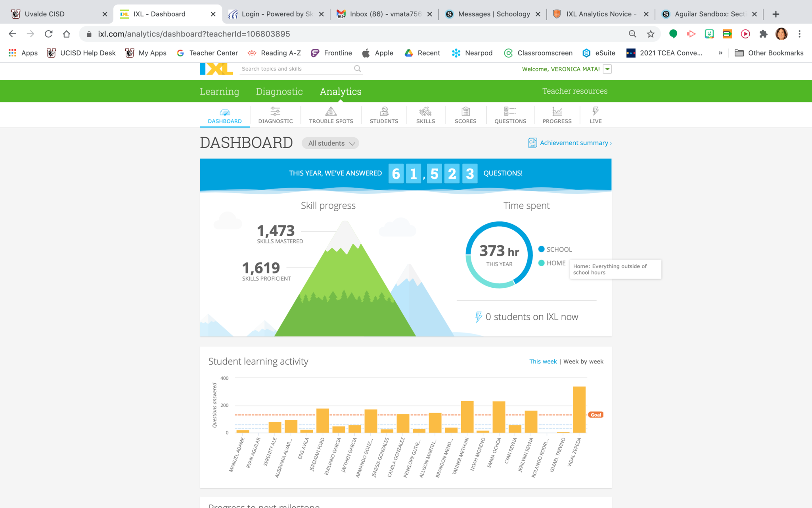Open the Skills analytics icon
Screen dimensions: 812x508
[x=425, y=112]
